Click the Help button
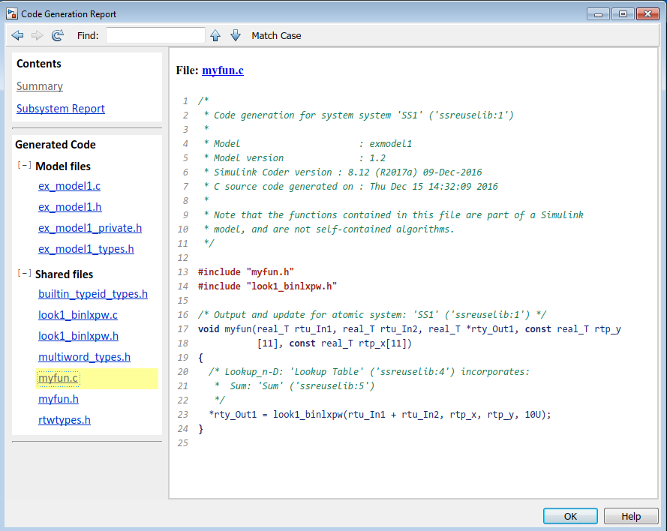The image size is (667, 531). point(631,516)
